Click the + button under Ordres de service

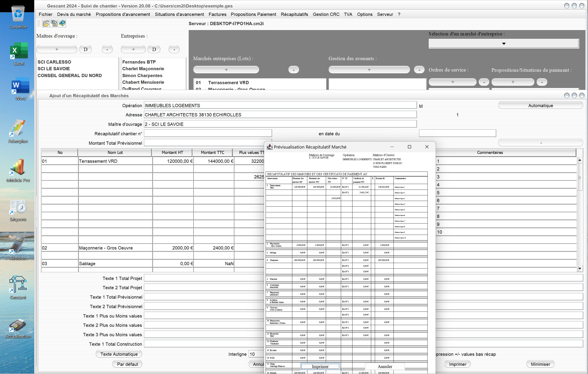[x=452, y=82]
